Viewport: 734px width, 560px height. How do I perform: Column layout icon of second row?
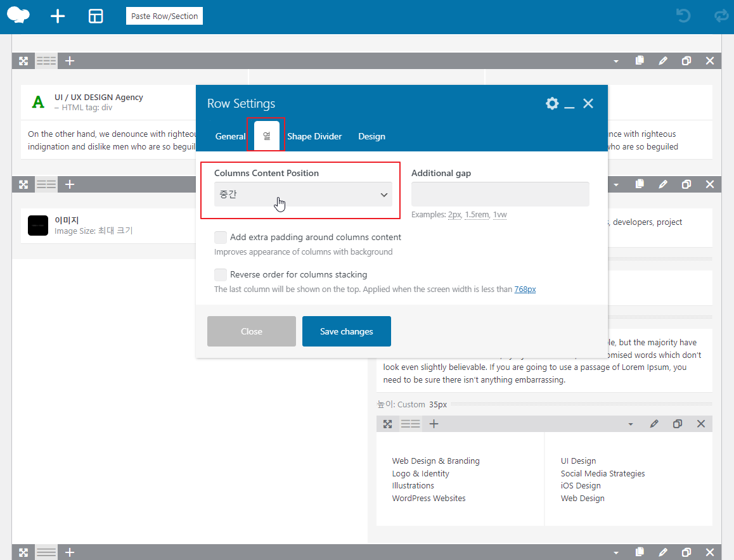coord(46,184)
